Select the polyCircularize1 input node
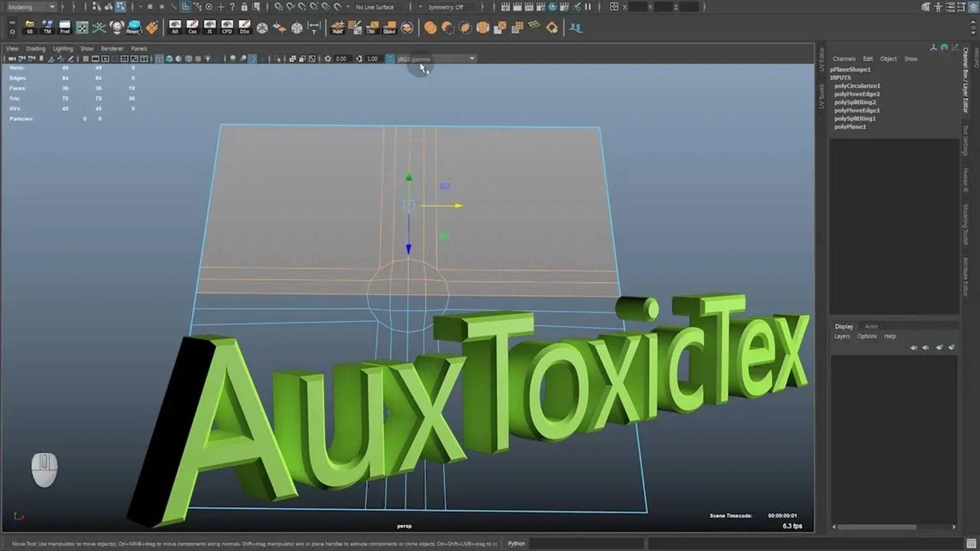This screenshot has height=551, width=980. point(857,86)
